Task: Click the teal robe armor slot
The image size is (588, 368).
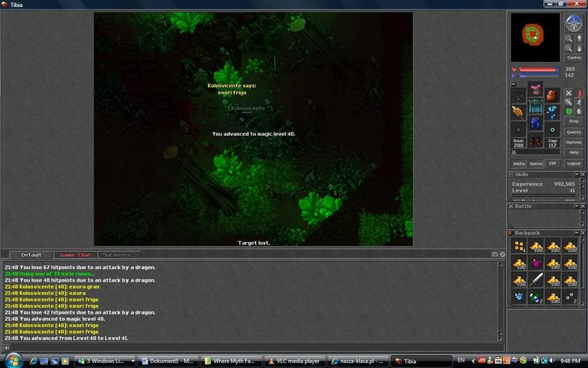Action: (536, 106)
